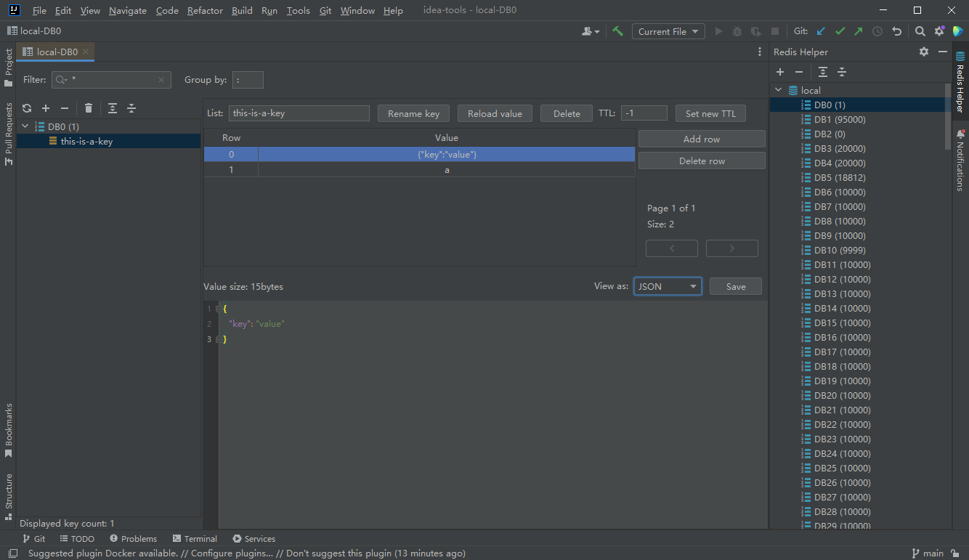The image size is (969, 560).
Task: Open filter search history dropdown
Action: tap(62, 80)
